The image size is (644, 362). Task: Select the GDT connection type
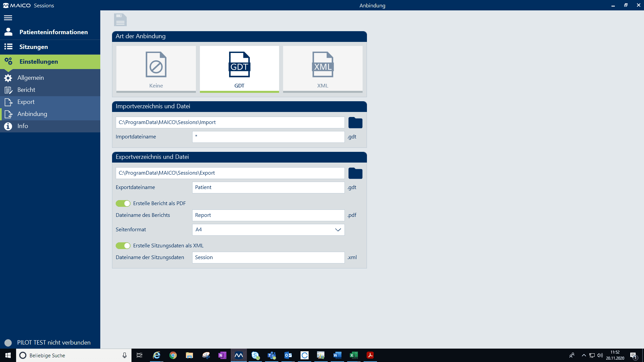(x=239, y=69)
